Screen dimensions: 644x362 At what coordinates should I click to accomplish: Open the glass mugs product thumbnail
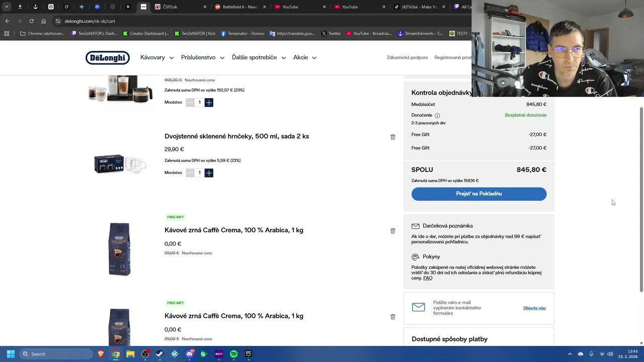click(120, 164)
